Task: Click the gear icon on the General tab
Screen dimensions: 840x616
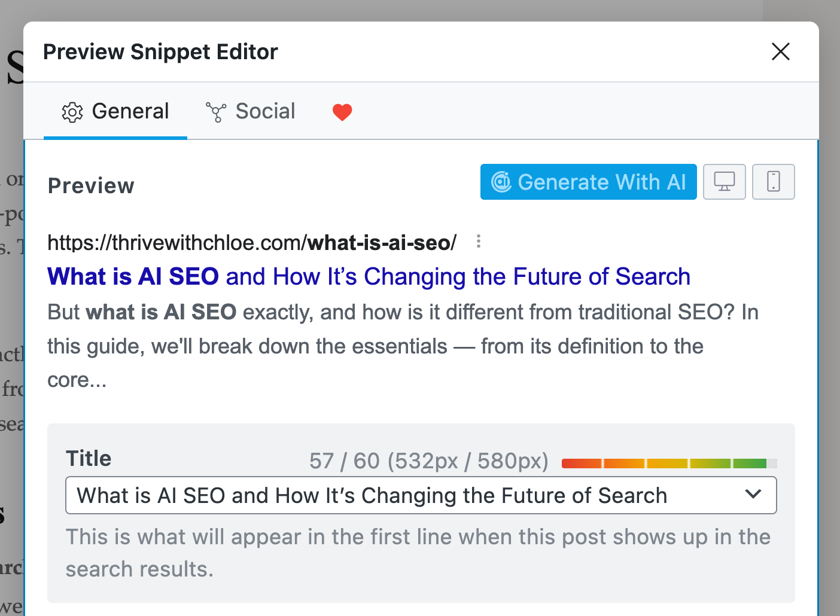Action: [72, 112]
